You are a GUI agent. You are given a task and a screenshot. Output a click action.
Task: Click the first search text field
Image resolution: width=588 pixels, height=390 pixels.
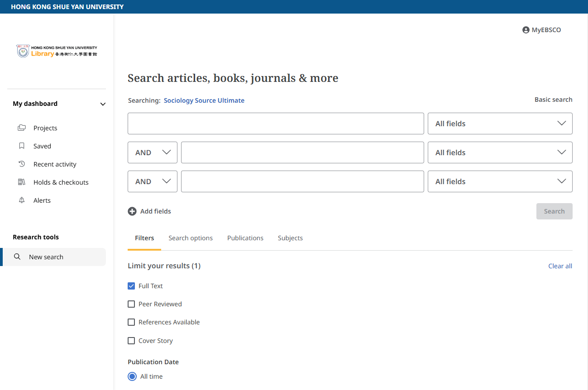276,124
